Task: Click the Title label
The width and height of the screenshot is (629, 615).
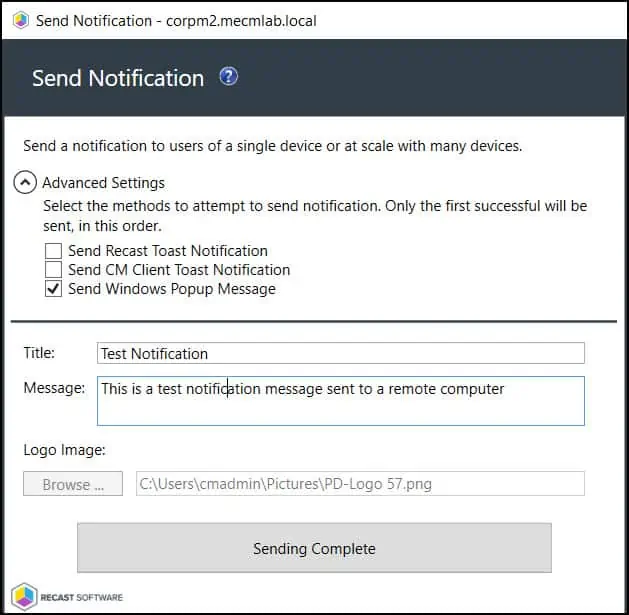Action: coord(39,353)
